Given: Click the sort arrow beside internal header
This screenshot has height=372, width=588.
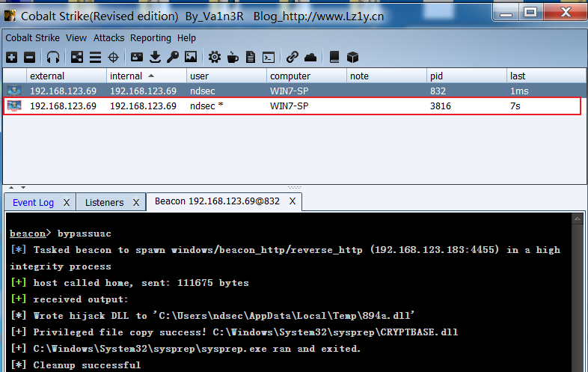Looking at the screenshot, I should (x=151, y=76).
